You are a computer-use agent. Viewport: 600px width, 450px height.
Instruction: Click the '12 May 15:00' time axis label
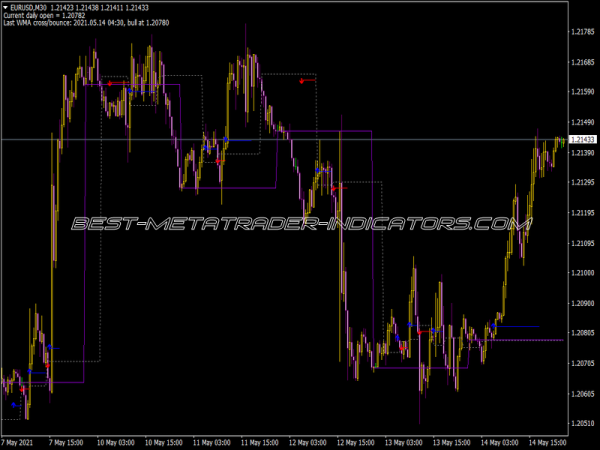357,441
